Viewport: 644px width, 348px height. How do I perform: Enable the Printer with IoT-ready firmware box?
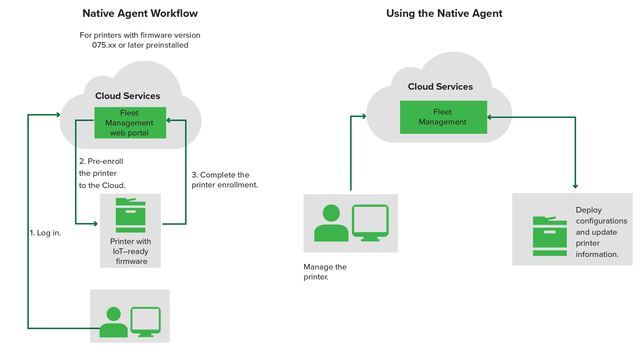point(130,230)
